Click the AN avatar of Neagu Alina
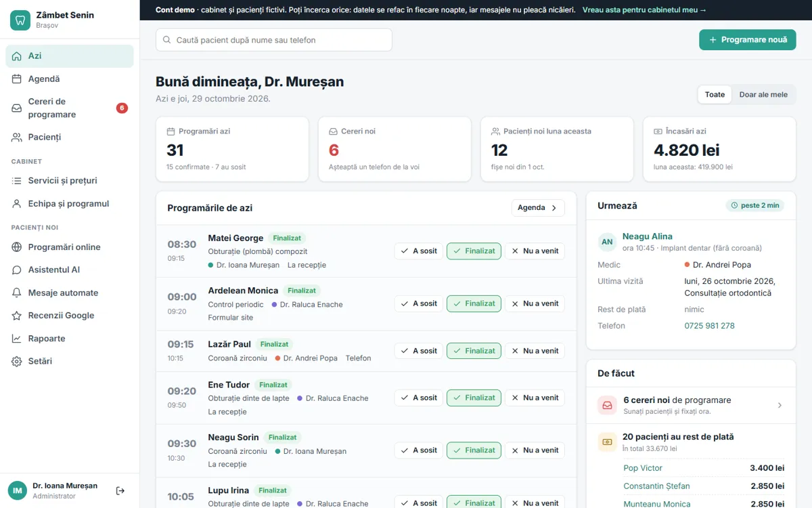The width and height of the screenshot is (812, 508). (x=607, y=242)
